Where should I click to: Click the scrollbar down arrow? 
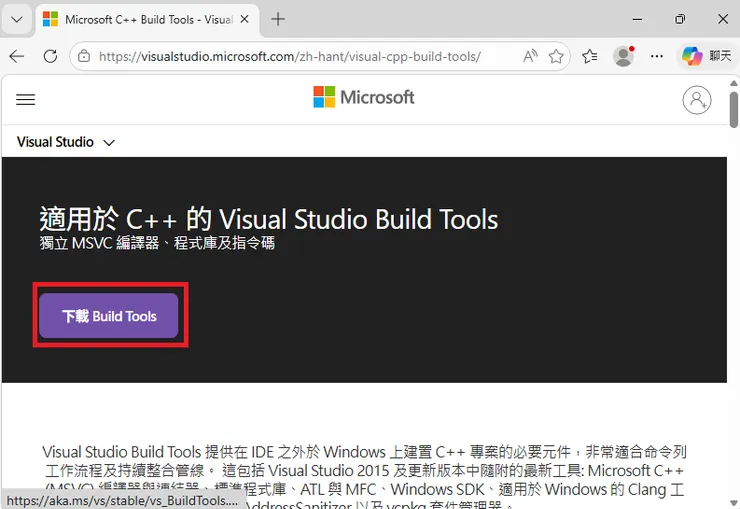pos(733,503)
